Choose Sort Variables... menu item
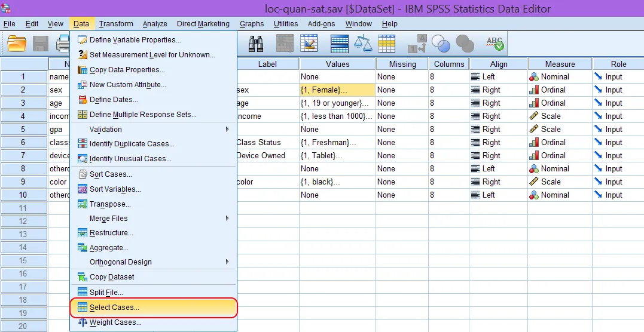644x332 pixels. pos(154,189)
